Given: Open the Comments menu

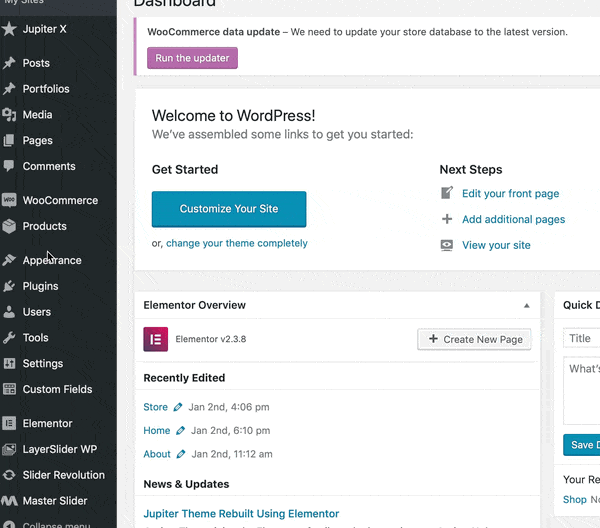Looking at the screenshot, I should pyautogui.click(x=49, y=166).
